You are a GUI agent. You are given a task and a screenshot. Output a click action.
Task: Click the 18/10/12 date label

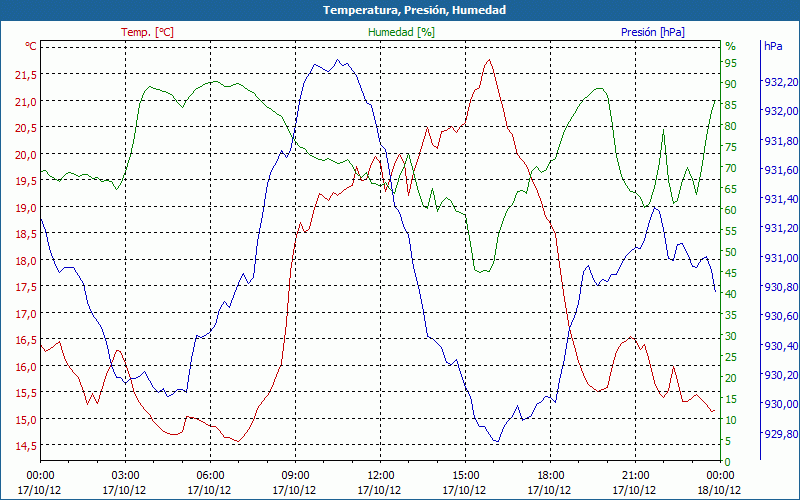(x=719, y=490)
